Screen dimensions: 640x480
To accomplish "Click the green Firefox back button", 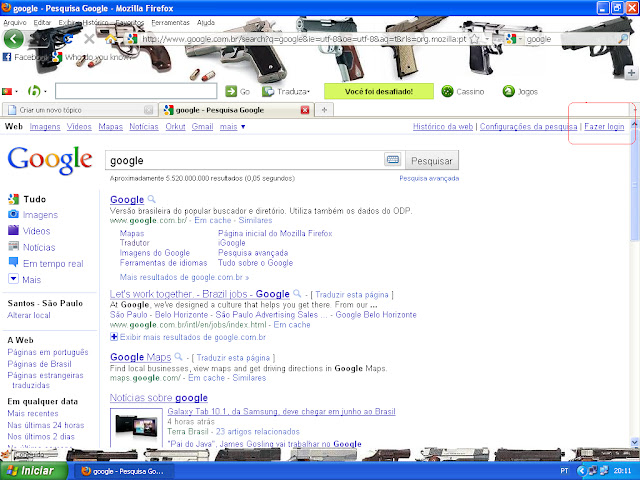I will click(13, 39).
